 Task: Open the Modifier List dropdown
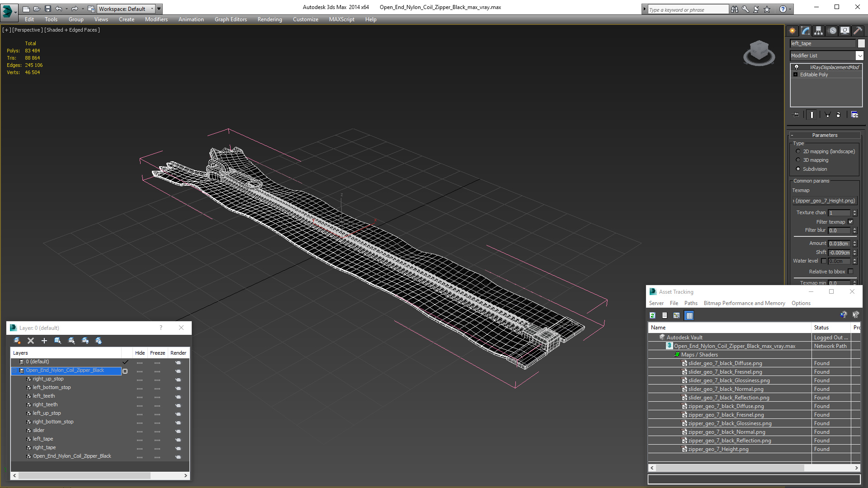click(x=859, y=56)
